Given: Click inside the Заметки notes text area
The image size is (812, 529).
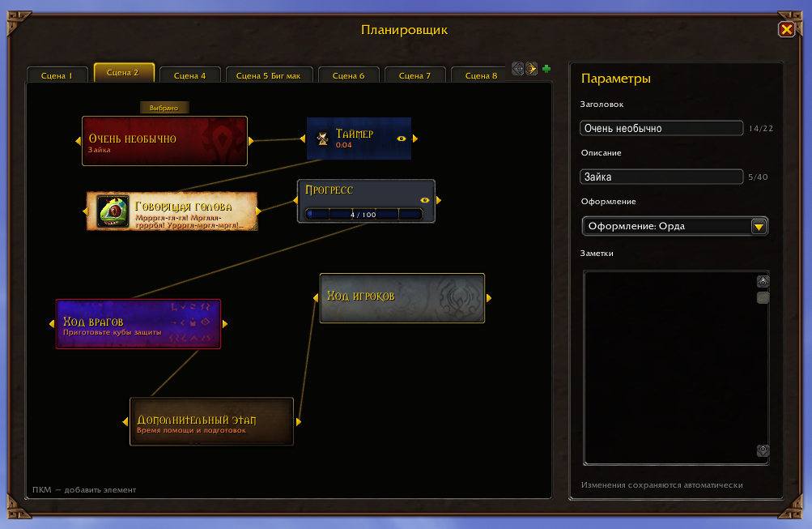Looking at the screenshot, I should point(670,367).
